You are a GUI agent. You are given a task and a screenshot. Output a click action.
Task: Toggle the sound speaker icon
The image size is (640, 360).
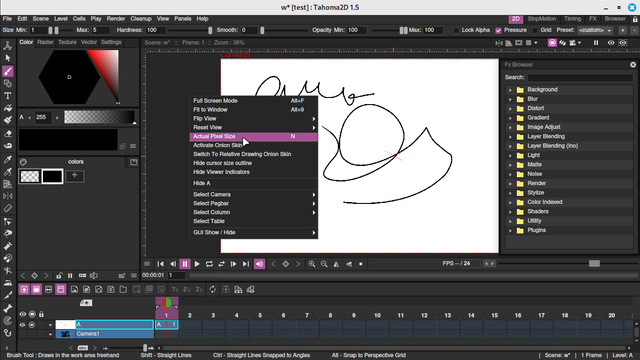[259, 264]
